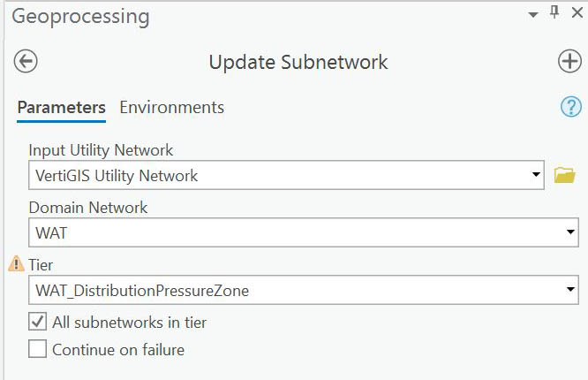Uncheck All subnetworks in tier

[37, 323]
